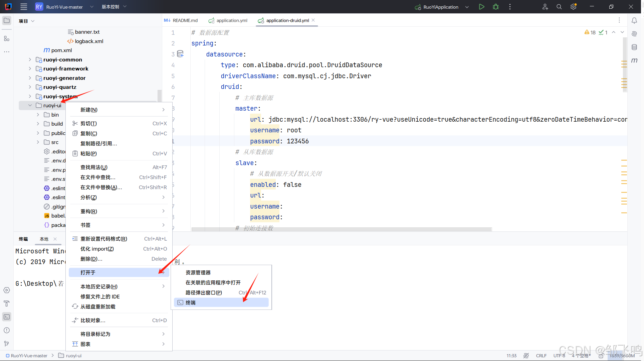Choose 比较对象 from context menu
Screen dimensions: 644x361
[x=119, y=320]
